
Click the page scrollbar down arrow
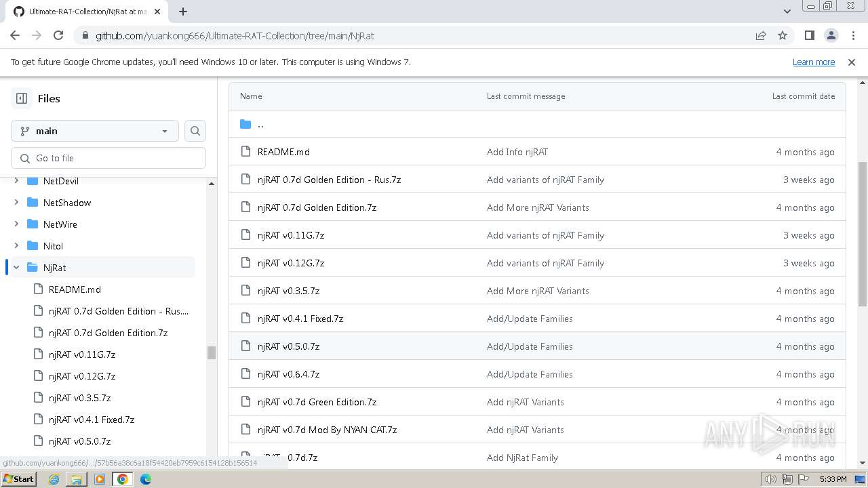click(863, 463)
